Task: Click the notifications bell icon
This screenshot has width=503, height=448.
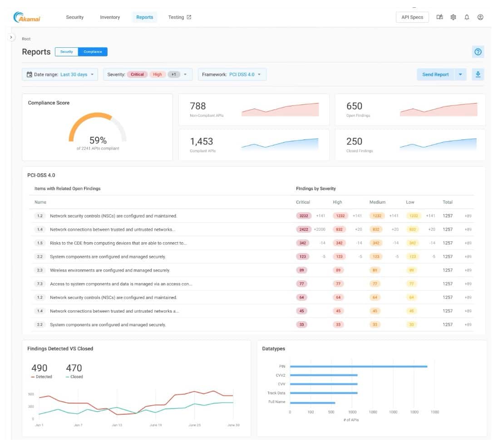Action: (x=467, y=17)
